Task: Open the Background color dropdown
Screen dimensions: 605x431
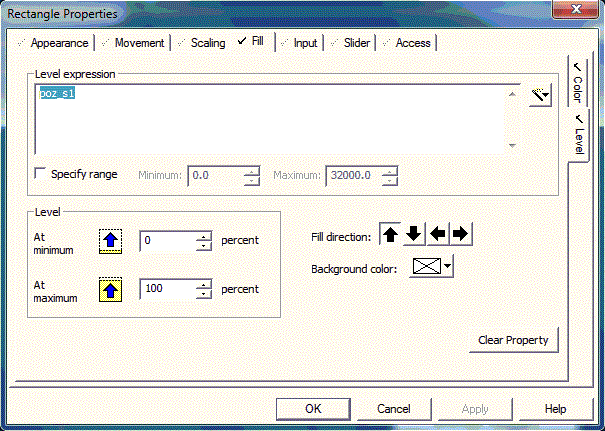Action: [x=447, y=268]
